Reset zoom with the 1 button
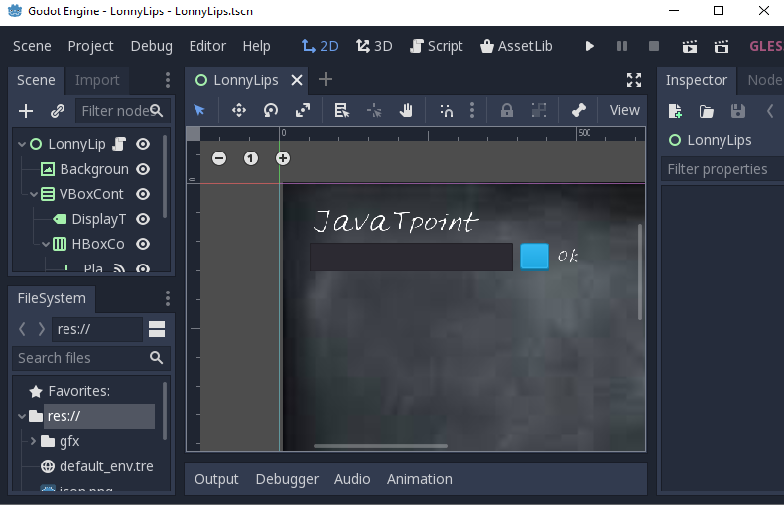The width and height of the screenshot is (784, 505). (x=251, y=158)
